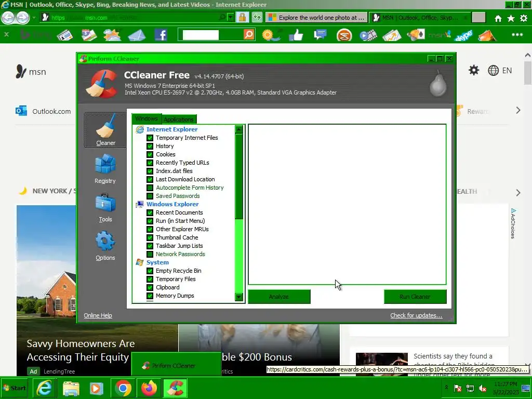532x399 pixels.
Task: Open MSN page settings gear icon
Action: pyautogui.click(x=474, y=70)
